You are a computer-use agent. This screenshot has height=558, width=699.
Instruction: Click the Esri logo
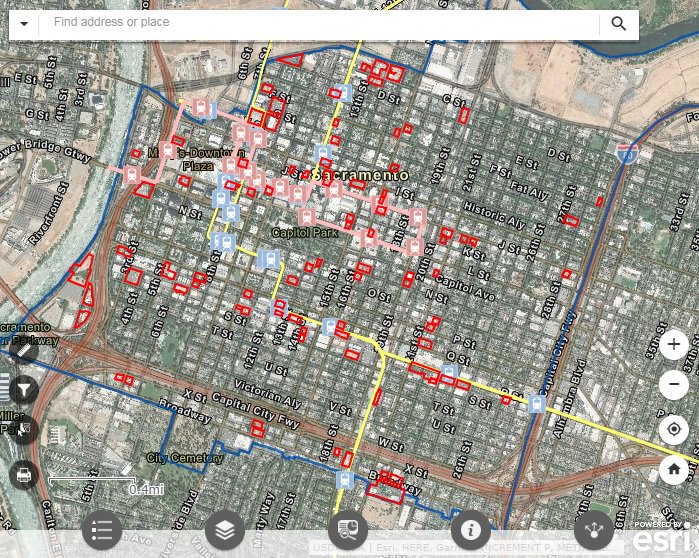pos(662,539)
